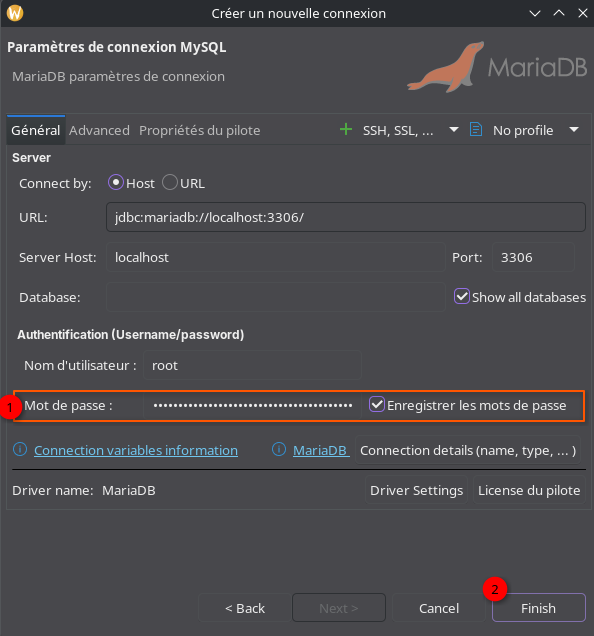Switch to the Advanced tab

(x=99, y=131)
